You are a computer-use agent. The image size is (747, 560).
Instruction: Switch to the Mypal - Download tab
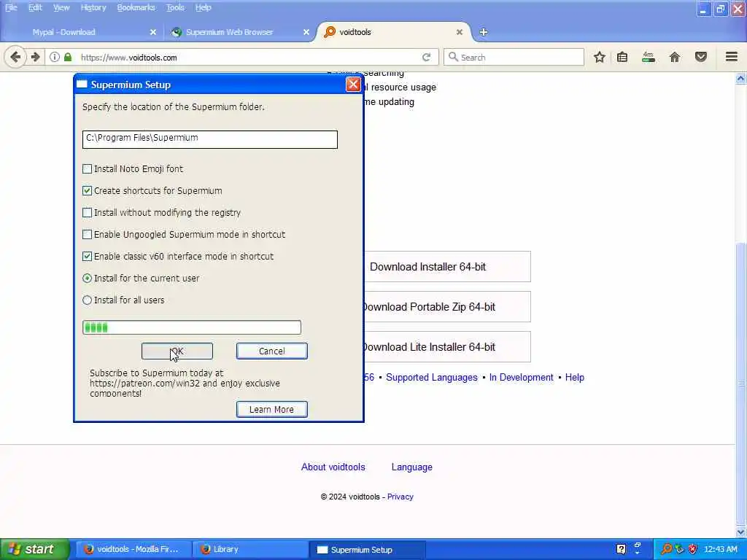tap(81, 32)
